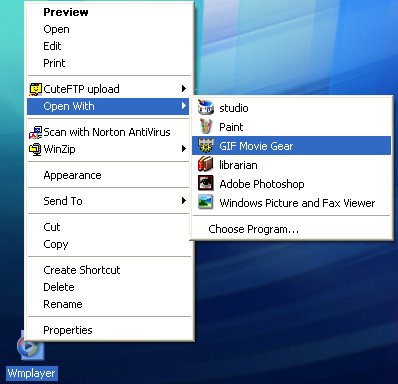Click the Norton AntiVirus scan icon

35,132
